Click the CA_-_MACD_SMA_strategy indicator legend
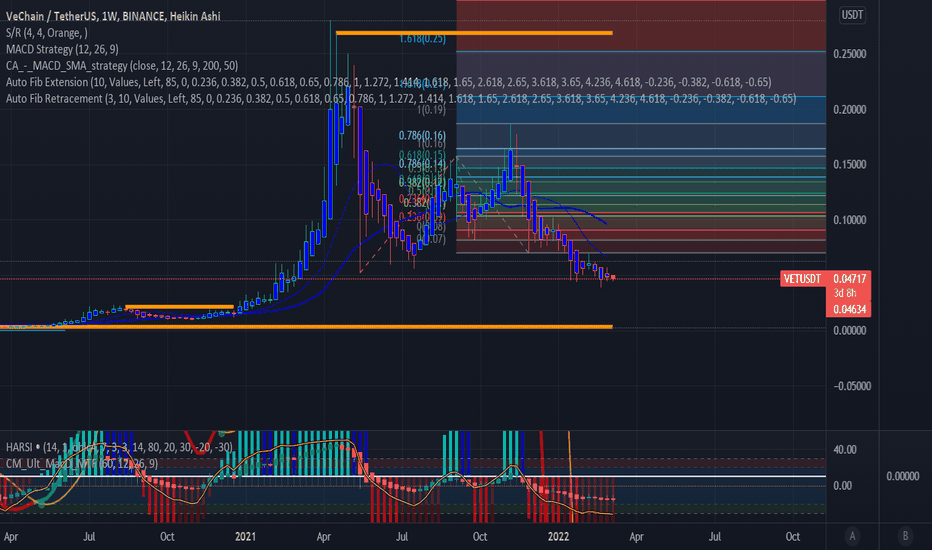Screen dimensions: 932x550 pyautogui.click(x=122, y=65)
